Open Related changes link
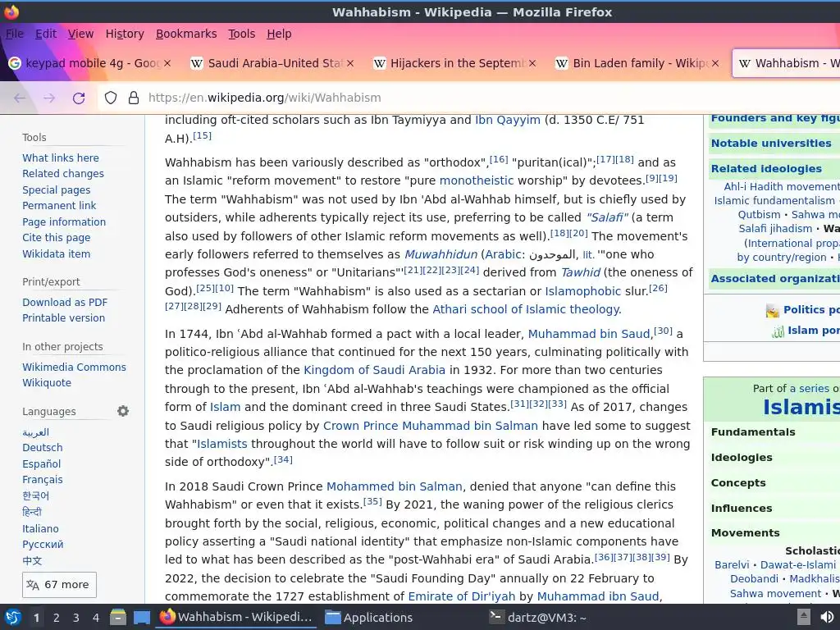The width and height of the screenshot is (840, 630). (x=62, y=174)
